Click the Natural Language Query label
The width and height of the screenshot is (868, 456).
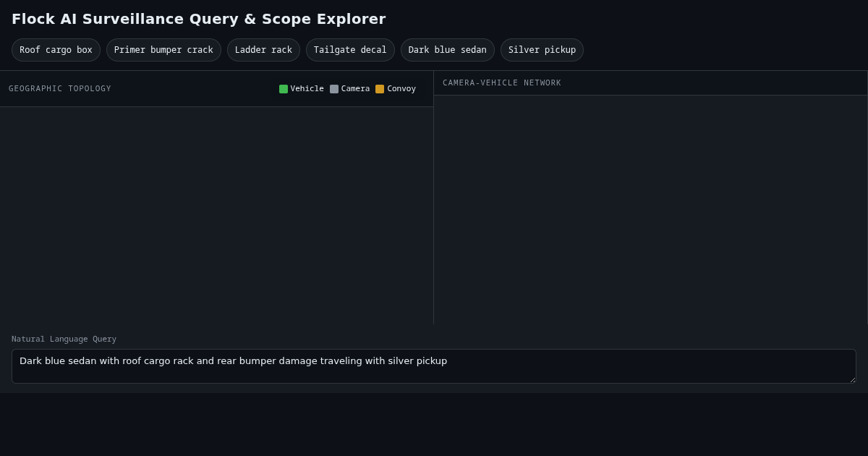64,339
